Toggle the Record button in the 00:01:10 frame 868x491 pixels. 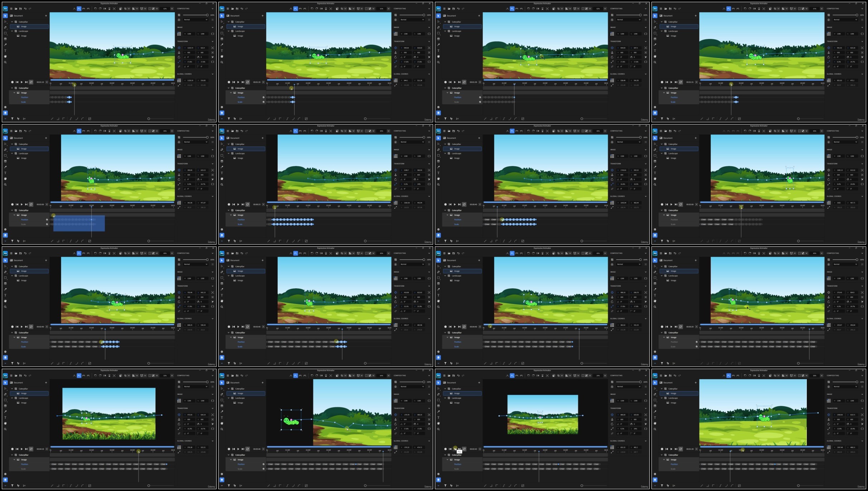point(12,82)
